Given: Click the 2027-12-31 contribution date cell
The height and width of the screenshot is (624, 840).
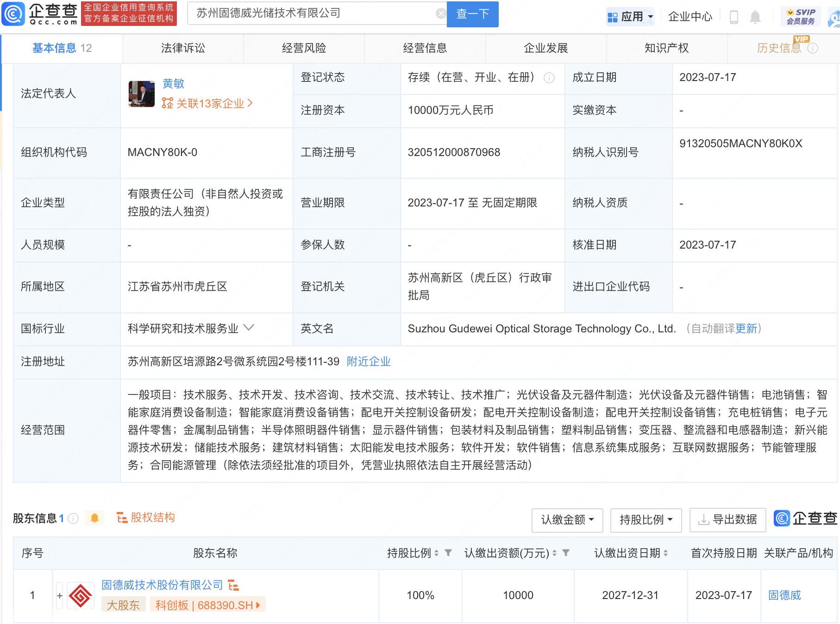Looking at the screenshot, I should 630,595.
